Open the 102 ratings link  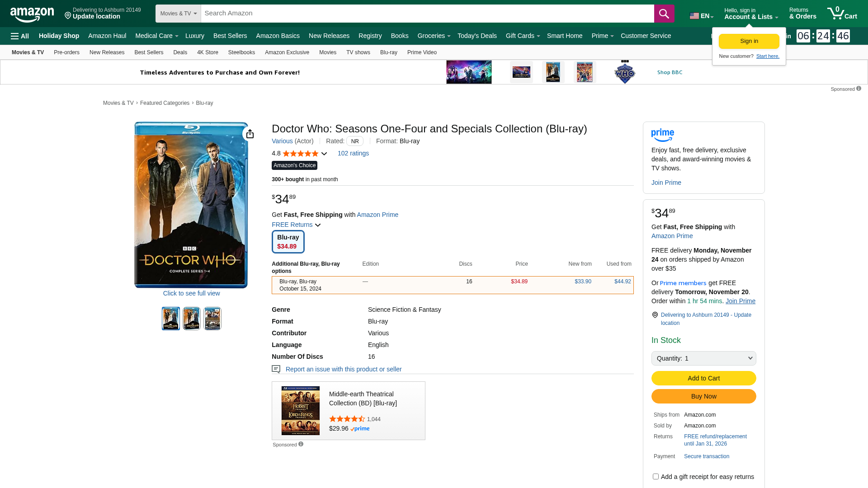coord(353,153)
